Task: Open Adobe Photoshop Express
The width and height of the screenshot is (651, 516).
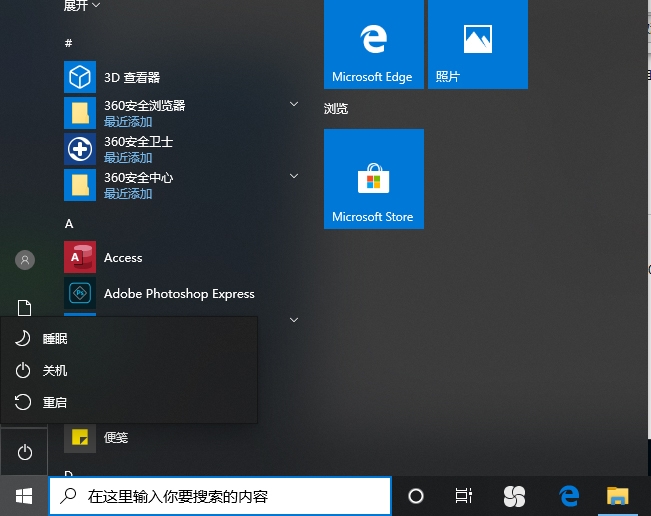Action: point(183,293)
